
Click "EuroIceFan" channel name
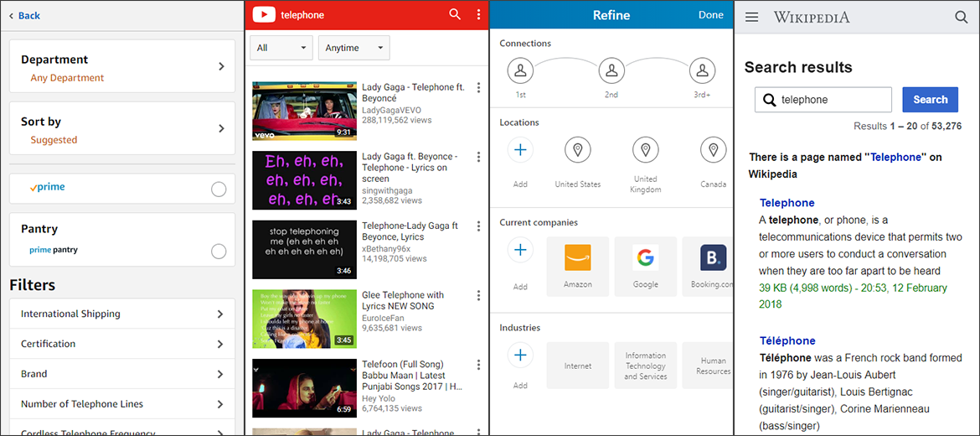[383, 318]
